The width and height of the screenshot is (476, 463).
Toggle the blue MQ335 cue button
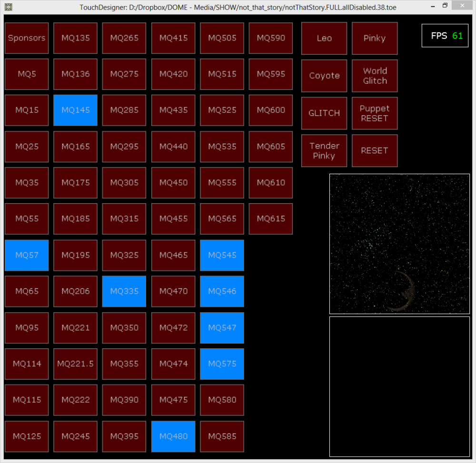click(124, 291)
